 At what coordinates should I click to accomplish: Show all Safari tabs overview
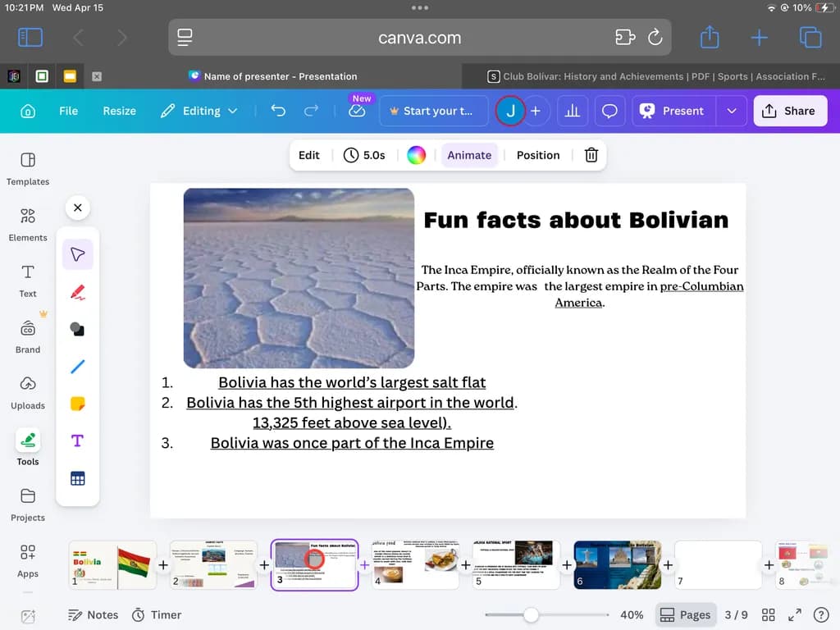[x=810, y=38]
